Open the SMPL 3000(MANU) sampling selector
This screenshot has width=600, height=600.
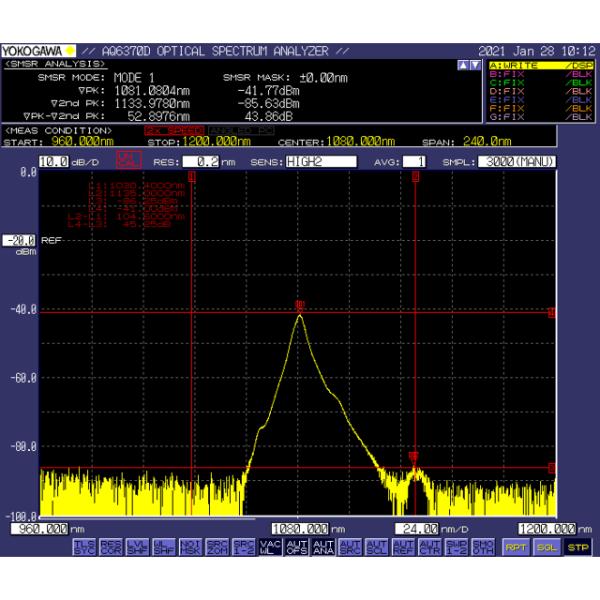(x=517, y=161)
